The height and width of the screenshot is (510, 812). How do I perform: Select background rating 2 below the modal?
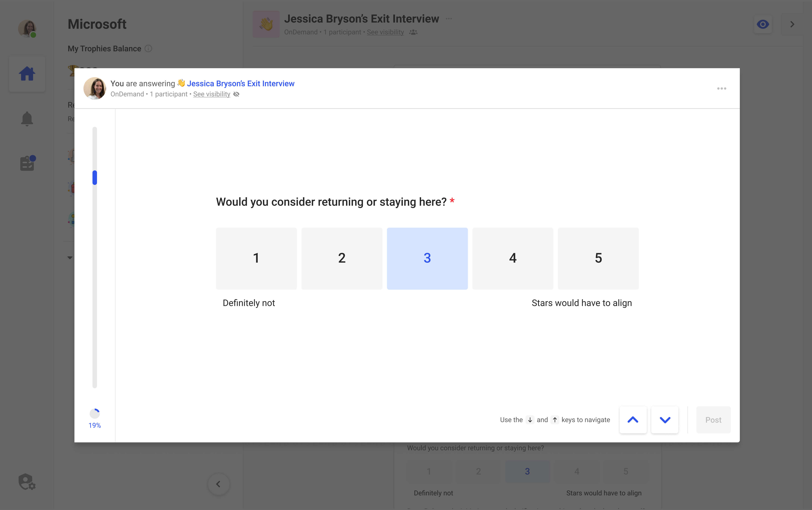coord(478,471)
